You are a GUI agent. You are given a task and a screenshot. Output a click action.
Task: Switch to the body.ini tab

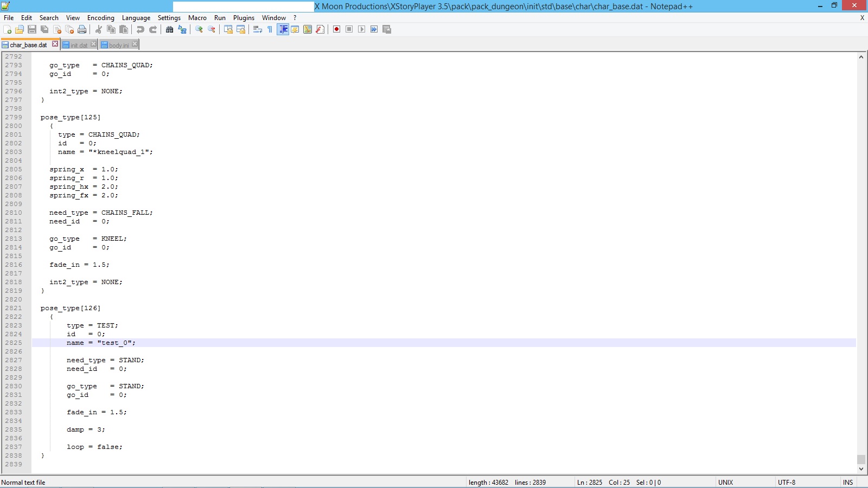coord(118,46)
